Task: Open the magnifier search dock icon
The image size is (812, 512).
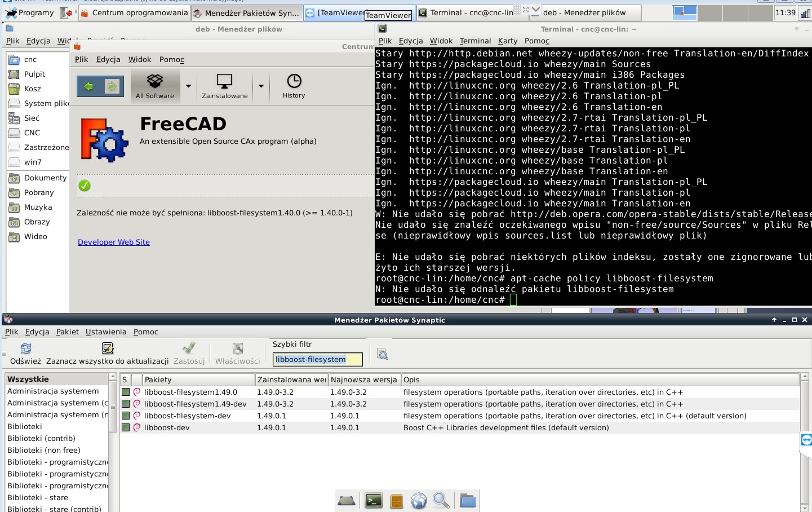Action: point(441,500)
